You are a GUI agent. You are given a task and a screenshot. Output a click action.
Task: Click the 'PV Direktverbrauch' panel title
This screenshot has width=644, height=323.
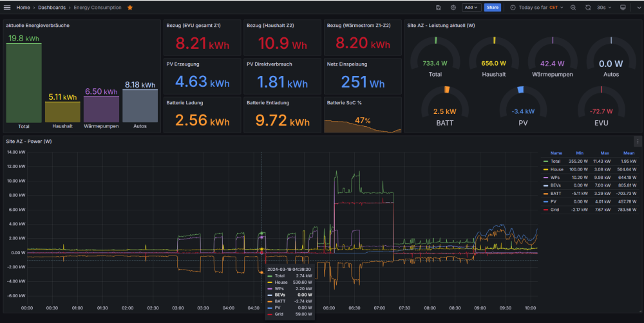click(269, 64)
